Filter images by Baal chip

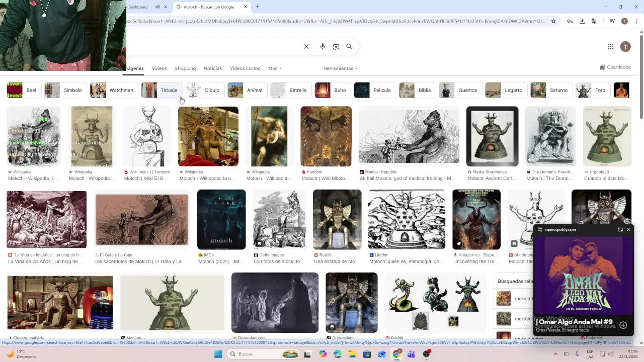[23, 90]
